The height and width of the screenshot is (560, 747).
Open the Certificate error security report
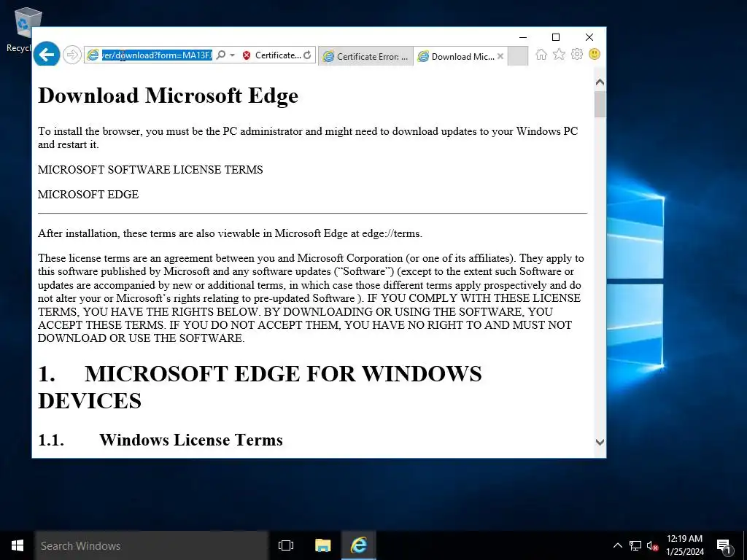277,55
